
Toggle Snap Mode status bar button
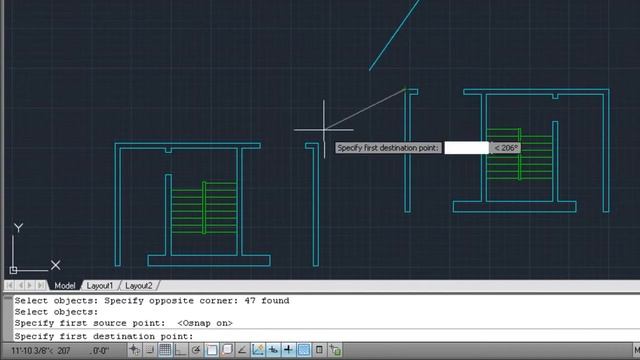(x=150, y=350)
